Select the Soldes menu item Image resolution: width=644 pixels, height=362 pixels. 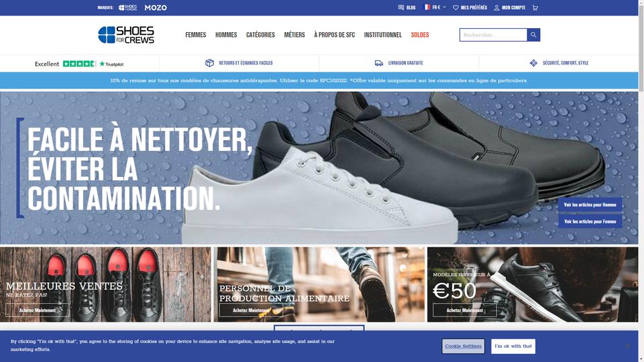(420, 35)
